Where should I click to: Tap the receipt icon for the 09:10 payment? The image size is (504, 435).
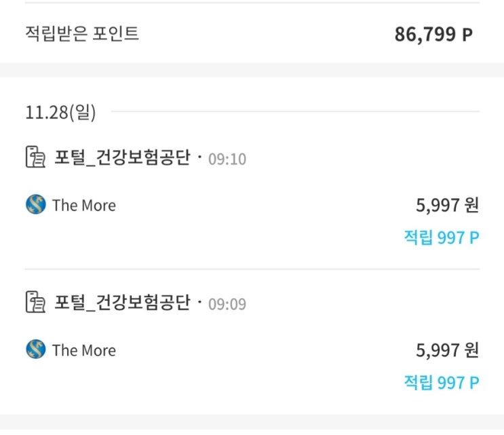35,157
